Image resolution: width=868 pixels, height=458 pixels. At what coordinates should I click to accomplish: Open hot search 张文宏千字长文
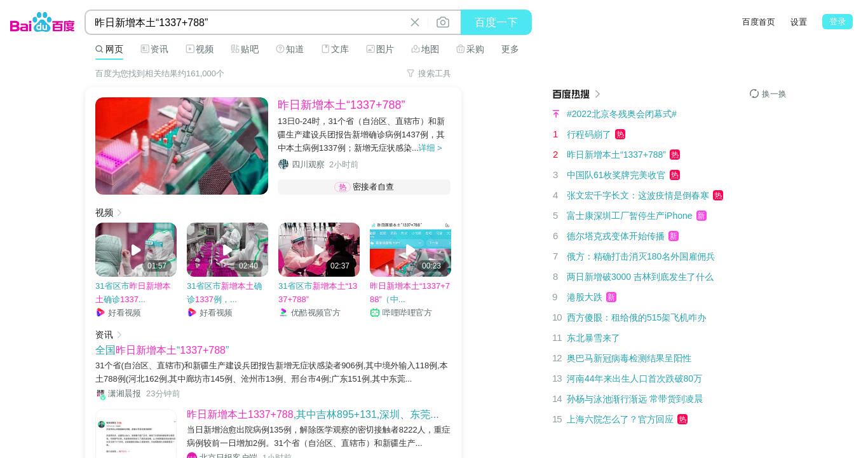point(638,195)
